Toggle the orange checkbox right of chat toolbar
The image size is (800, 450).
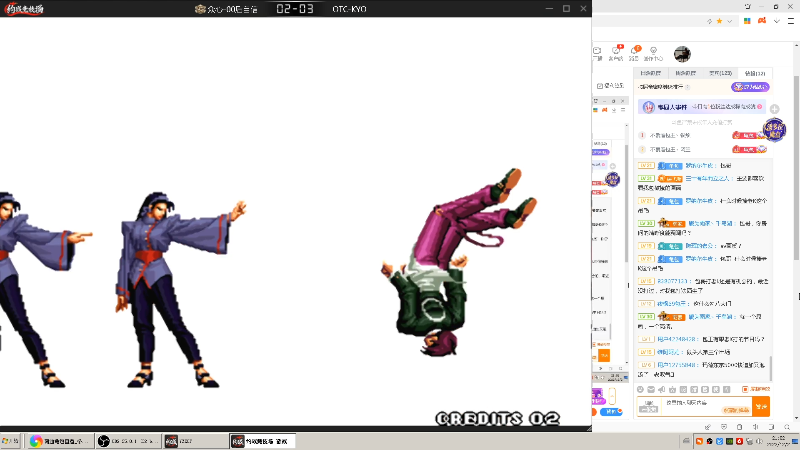point(745,389)
